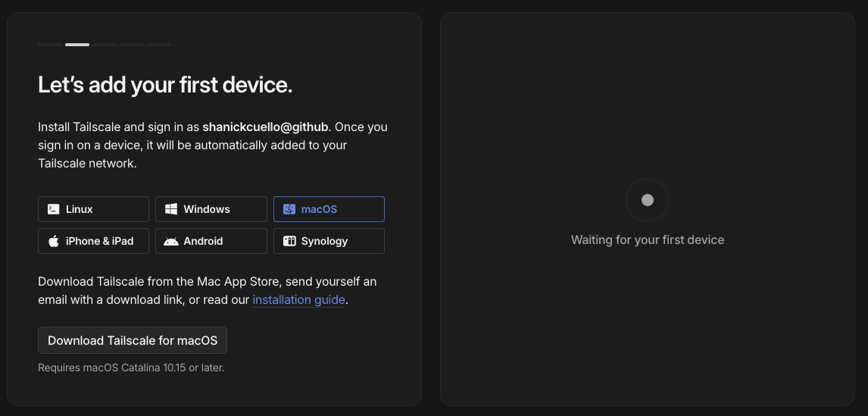Click the first onboarding progress segment
This screenshot has height=416, width=868.
click(x=50, y=45)
